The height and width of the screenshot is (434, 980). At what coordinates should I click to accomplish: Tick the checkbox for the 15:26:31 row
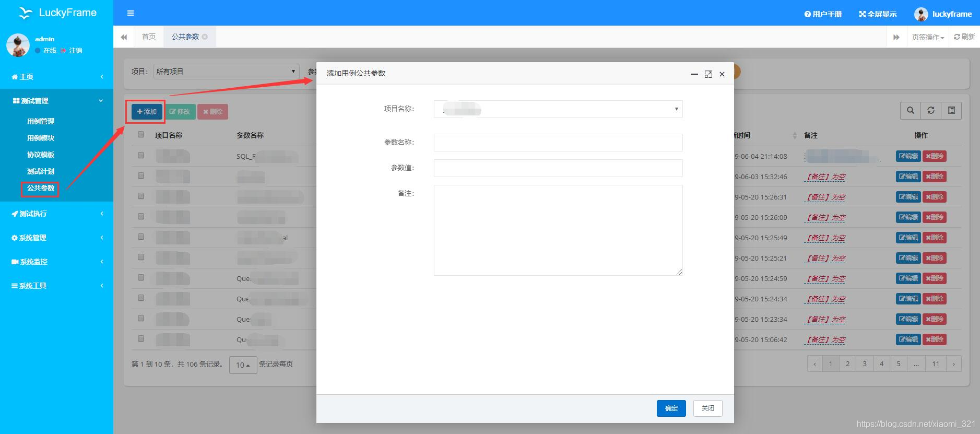click(141, 196)
